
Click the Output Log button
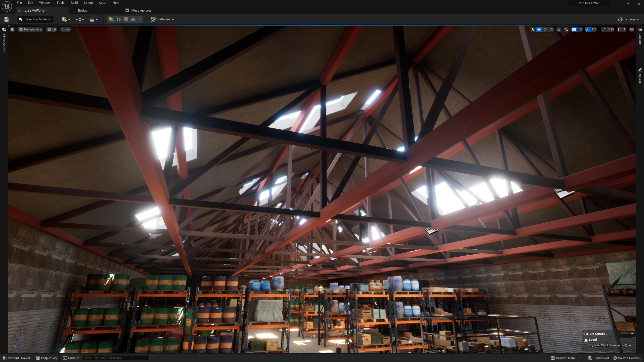click(47, 358)
